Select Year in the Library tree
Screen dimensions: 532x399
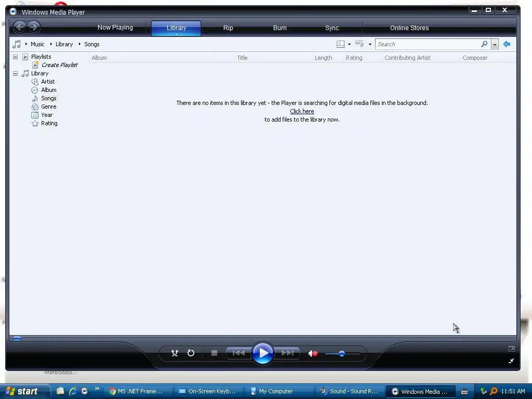coord(47,115)
